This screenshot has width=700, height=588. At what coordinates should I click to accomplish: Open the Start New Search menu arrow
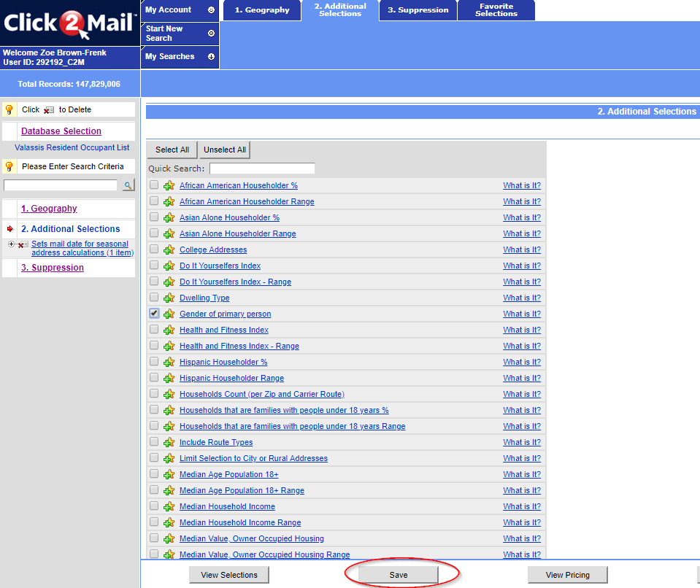(x=211, y=34)
